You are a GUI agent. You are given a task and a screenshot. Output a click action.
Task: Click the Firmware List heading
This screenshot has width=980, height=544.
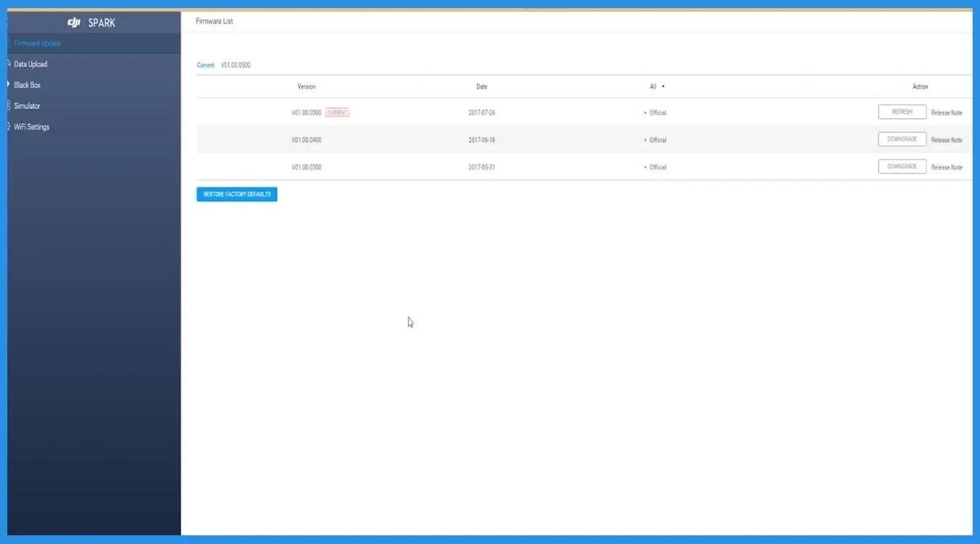(x=214, y=22)
